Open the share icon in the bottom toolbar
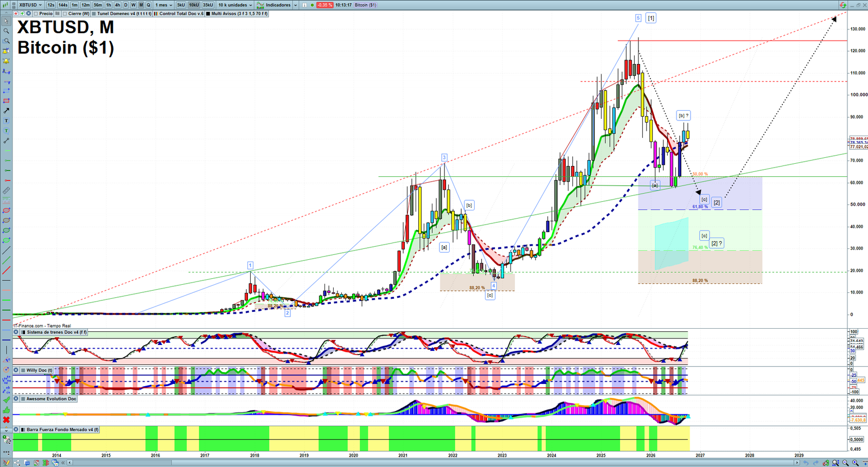This screenshot has height=467, width=868. 17,463
